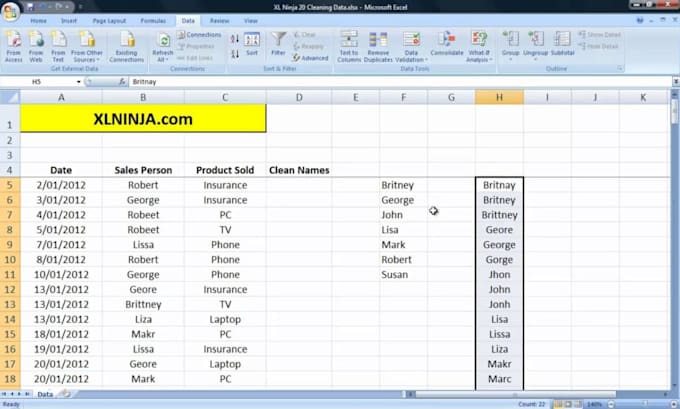This screenshot has height=409, width=680.
Task: Click the XLNINJA.com yellow cell
Action: pos(143,118)
